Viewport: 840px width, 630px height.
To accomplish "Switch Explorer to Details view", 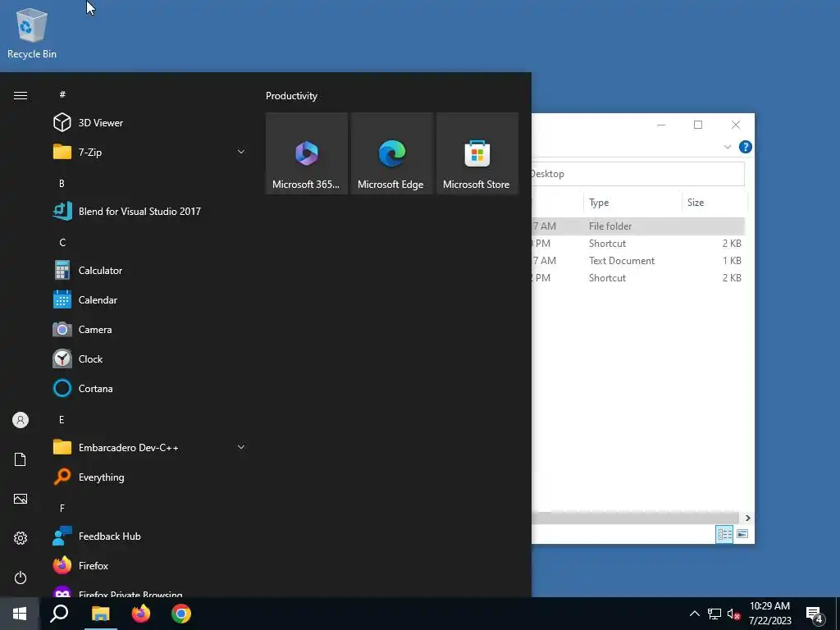I will [724, 534].
